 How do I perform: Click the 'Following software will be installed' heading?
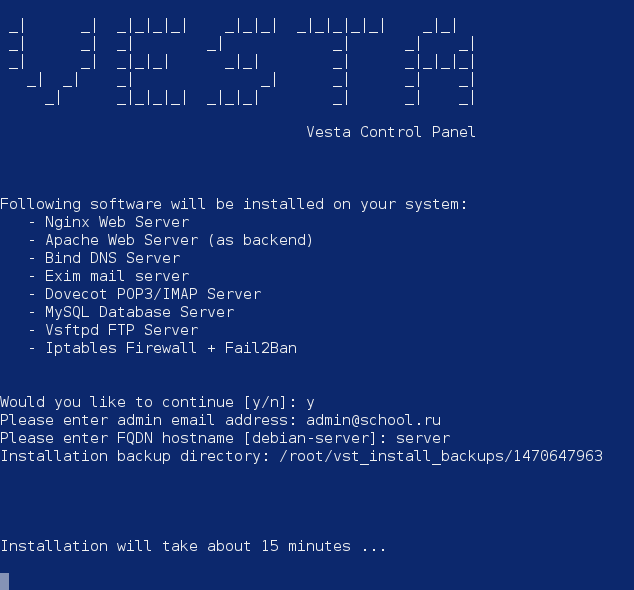234,204
